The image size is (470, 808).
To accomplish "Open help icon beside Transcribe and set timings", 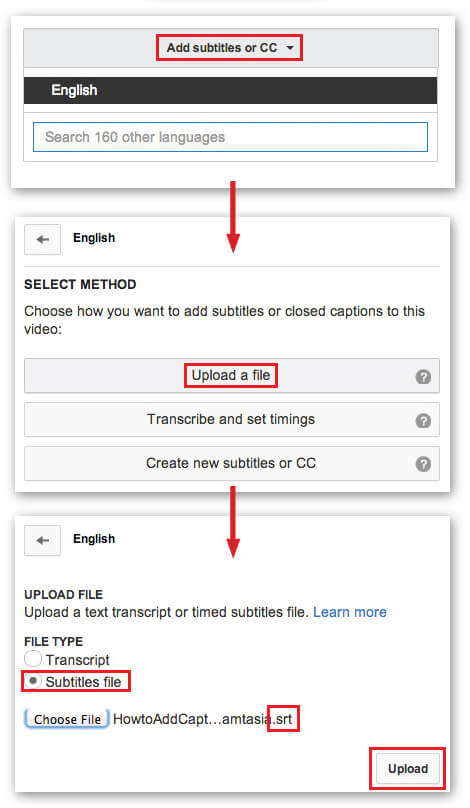I will coord(423,421).
